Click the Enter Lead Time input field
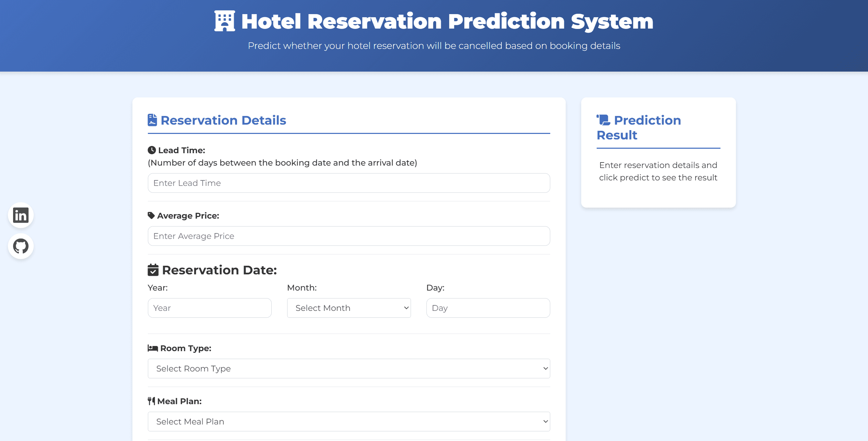Viewport: 868px width, 441px height. click(349, 183)
